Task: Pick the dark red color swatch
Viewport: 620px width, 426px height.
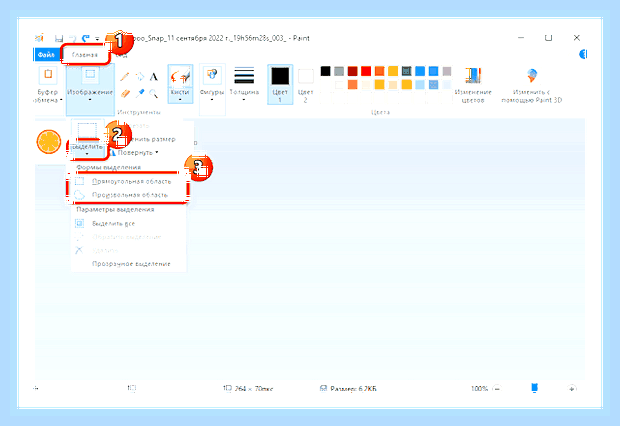Action: point(352,71)
